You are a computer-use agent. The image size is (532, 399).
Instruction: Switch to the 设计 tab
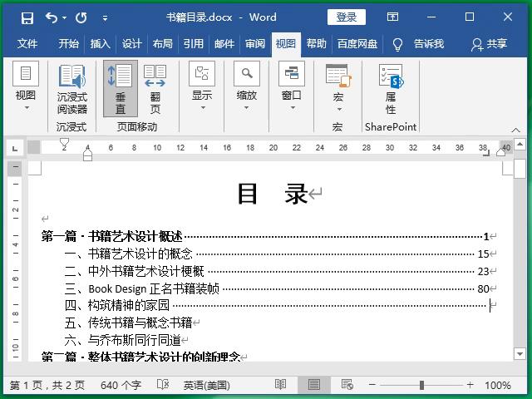click(x=131, y=44)
